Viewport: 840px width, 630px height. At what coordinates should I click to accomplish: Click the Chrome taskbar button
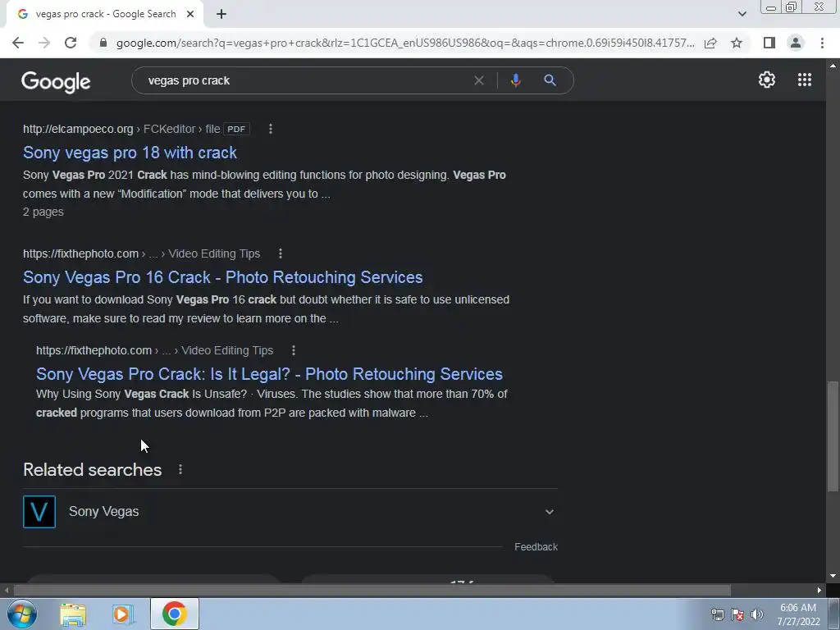point(174,614)
